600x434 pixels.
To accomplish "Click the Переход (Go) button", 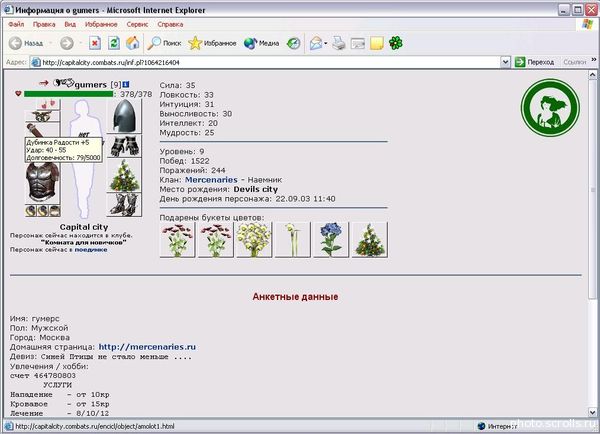I will [x=534, y=62].
